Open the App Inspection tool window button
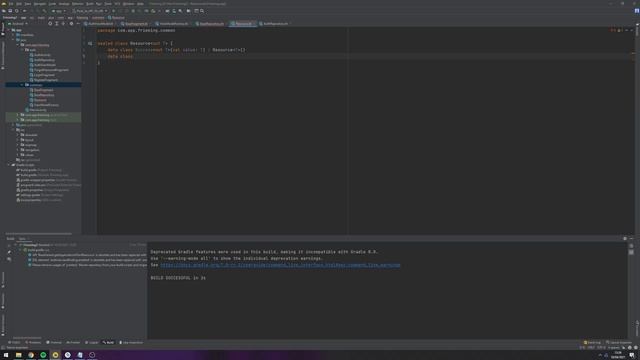The image size is (640, 360). tap(131, 342)
